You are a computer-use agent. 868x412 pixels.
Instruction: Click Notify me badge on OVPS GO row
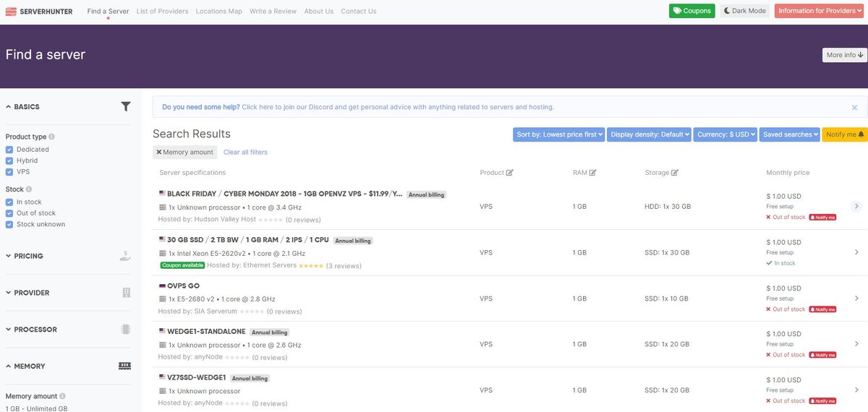[822, 309]
